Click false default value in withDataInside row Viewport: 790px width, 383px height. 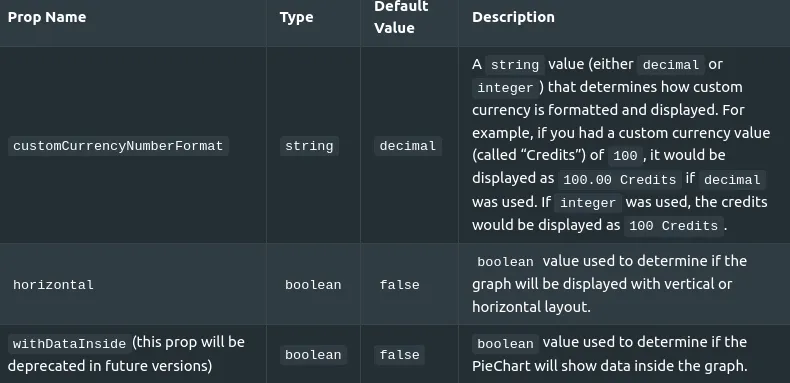click(x=400, y=355)
